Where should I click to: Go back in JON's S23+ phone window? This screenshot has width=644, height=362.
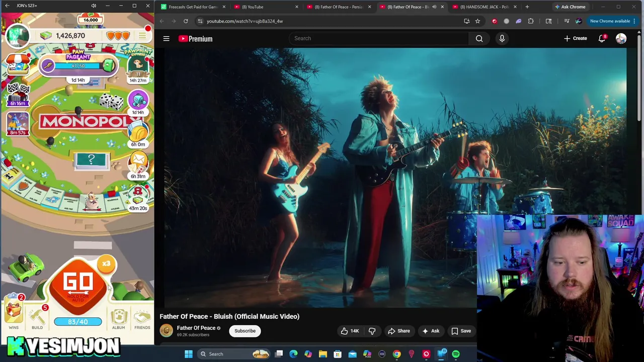[7, 6]
